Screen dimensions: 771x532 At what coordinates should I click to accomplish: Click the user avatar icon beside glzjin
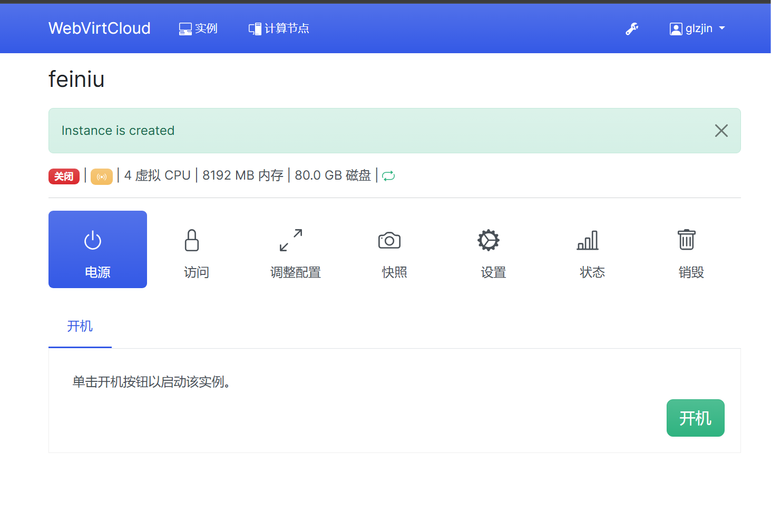coord(676,29)
